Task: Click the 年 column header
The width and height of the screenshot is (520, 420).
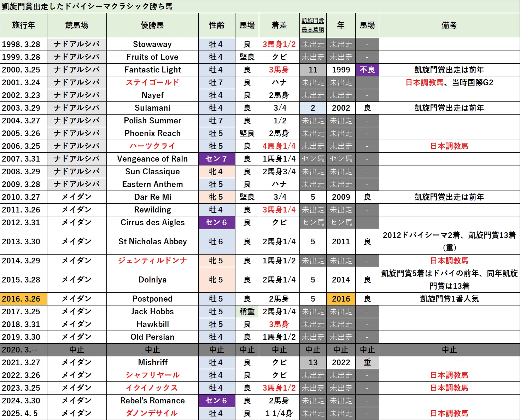Action: click(341, 25)
